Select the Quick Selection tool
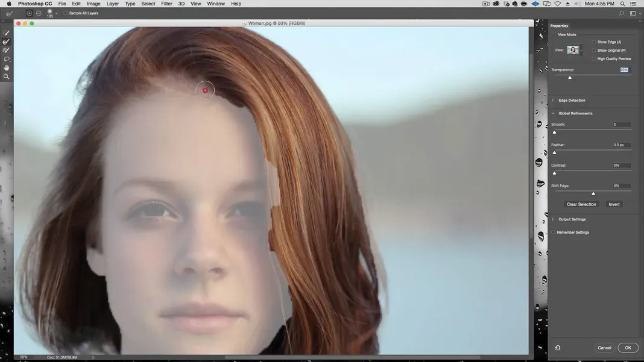Screen dimensions: 644x362 pyautogui.click(x=6, y=33)
